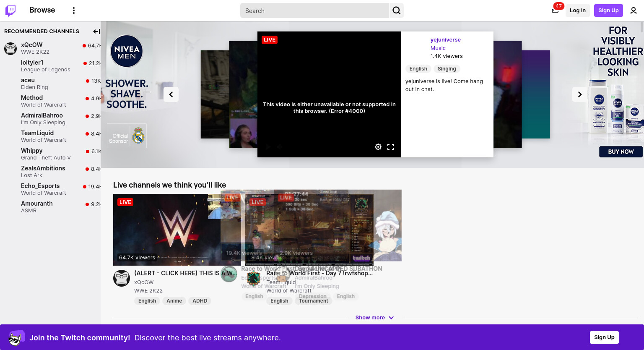Open aceu in recommended channels
This screenshot has width=644, height=350.
[50, 84]
